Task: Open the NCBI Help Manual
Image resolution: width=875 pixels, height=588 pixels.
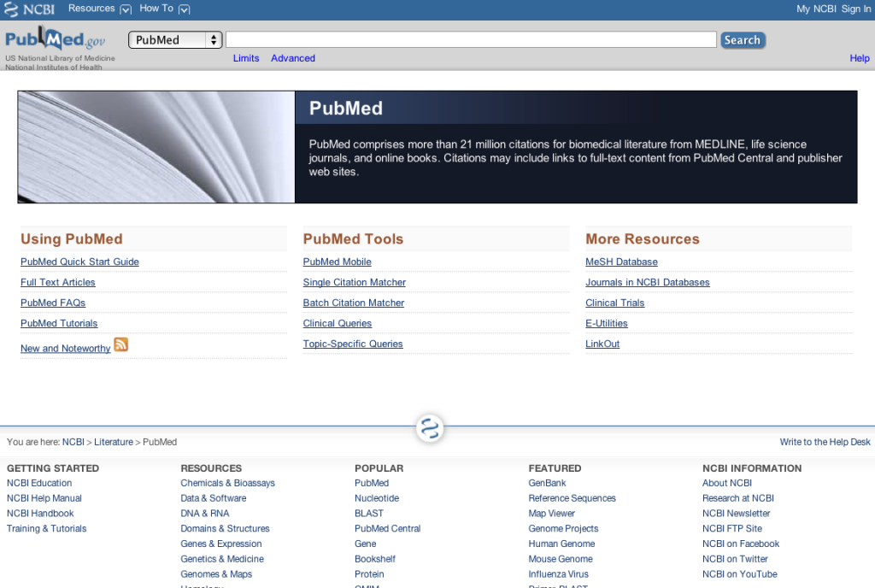Action: point(44,498)
